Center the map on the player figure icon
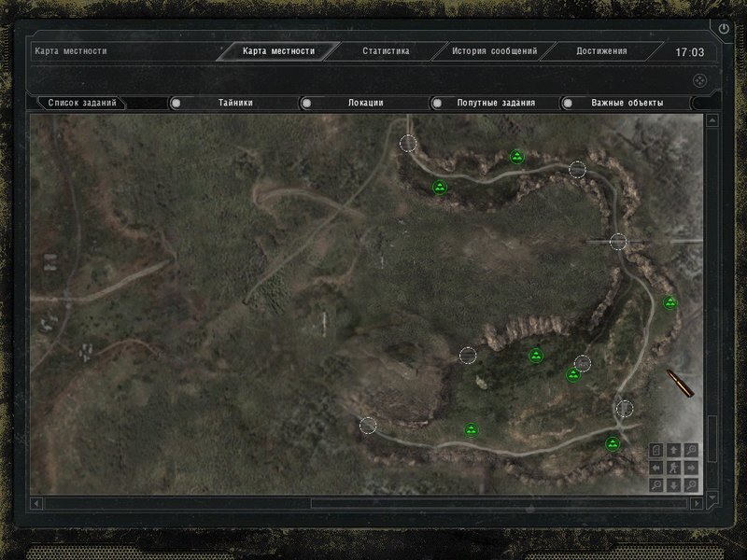This screenshot has width=747, height=560. pos(673,468)
